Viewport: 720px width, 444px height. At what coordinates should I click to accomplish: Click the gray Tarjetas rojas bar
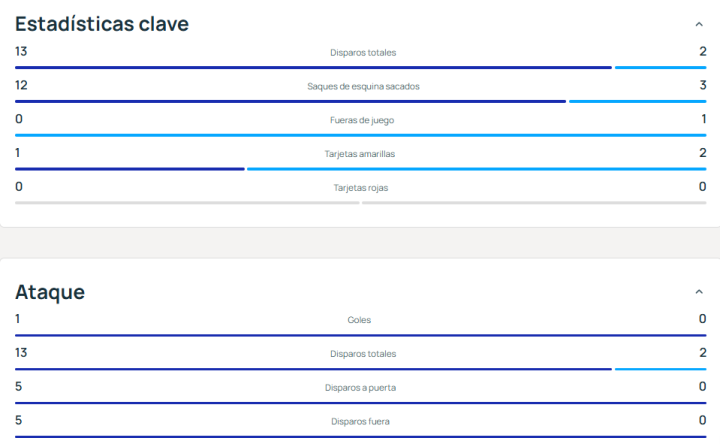[x=187, y=203]
